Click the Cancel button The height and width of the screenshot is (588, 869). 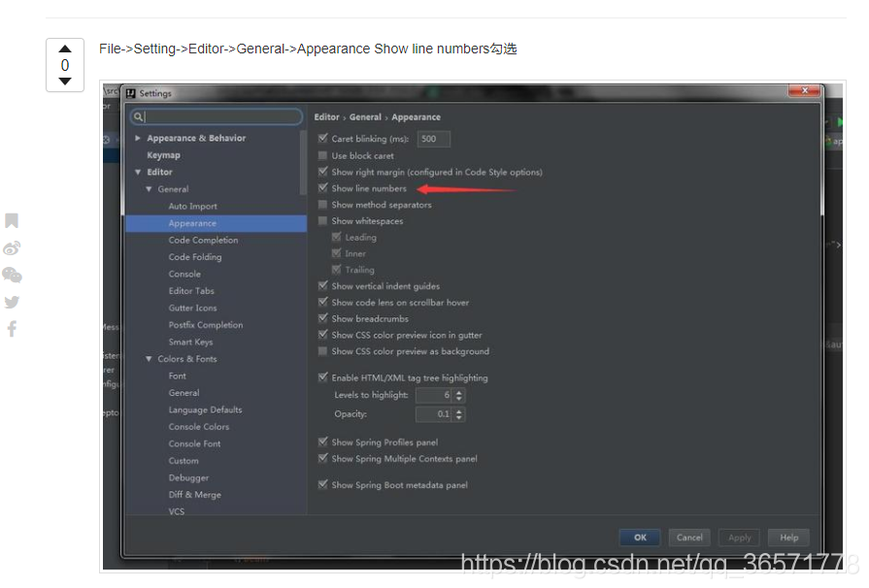tap(689, 538)
